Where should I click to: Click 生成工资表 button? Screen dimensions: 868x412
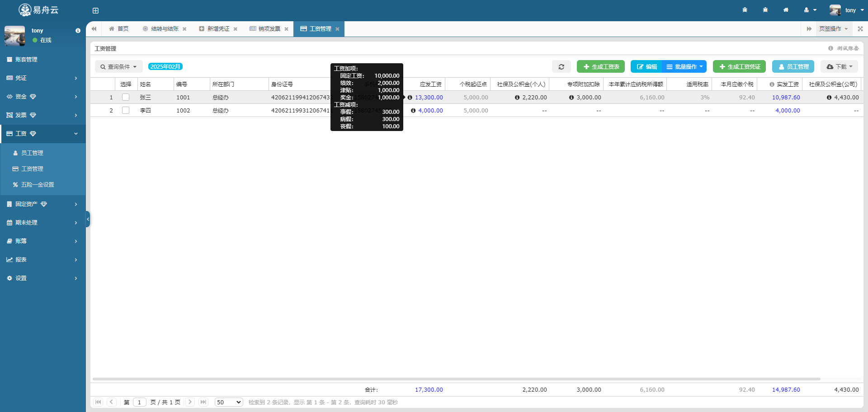[601, 66]
